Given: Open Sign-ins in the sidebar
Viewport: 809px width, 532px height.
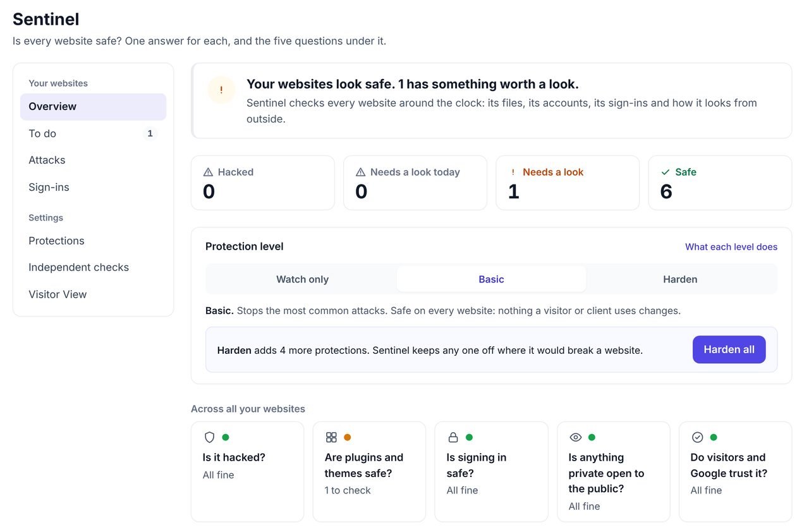Looking at the screenshot, I should coord(94,187).
